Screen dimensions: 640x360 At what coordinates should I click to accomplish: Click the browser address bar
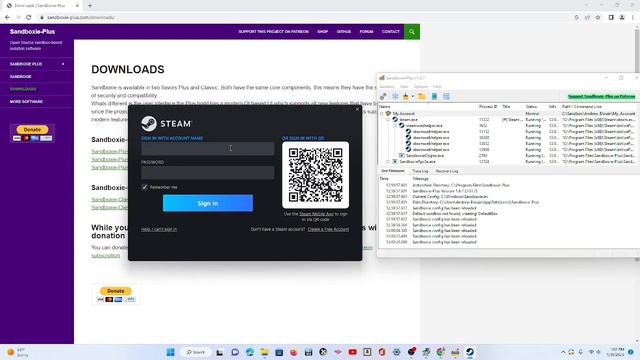point(302,17)
